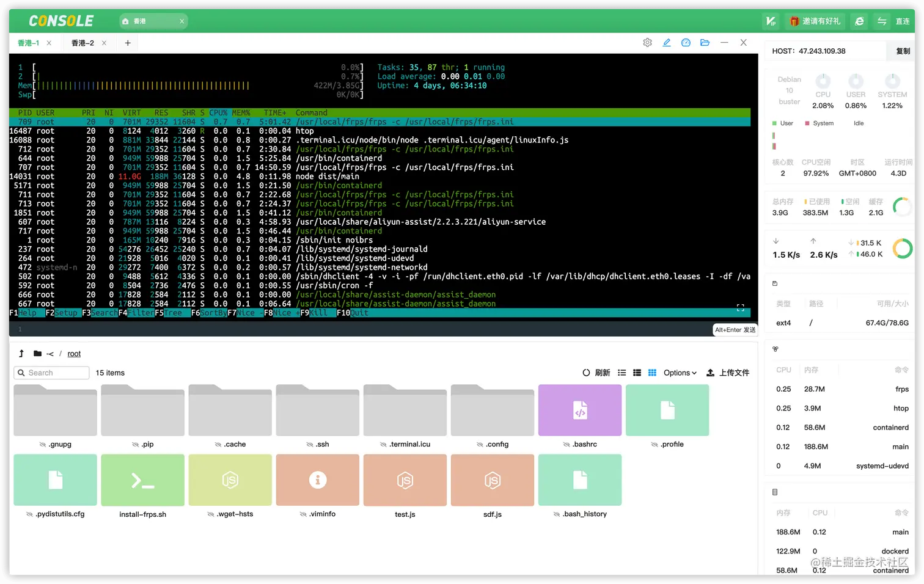Toggle the blue open-folder file panel icon

705,43
